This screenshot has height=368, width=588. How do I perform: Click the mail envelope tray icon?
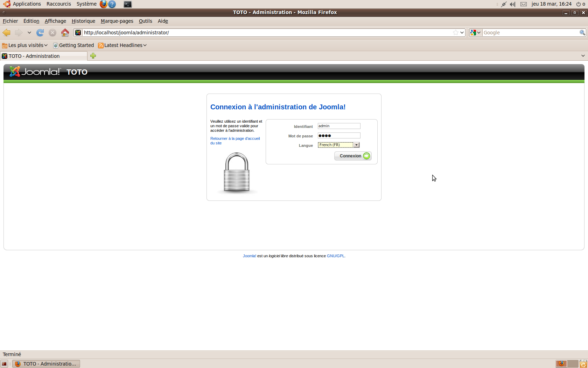pos(524,4)
